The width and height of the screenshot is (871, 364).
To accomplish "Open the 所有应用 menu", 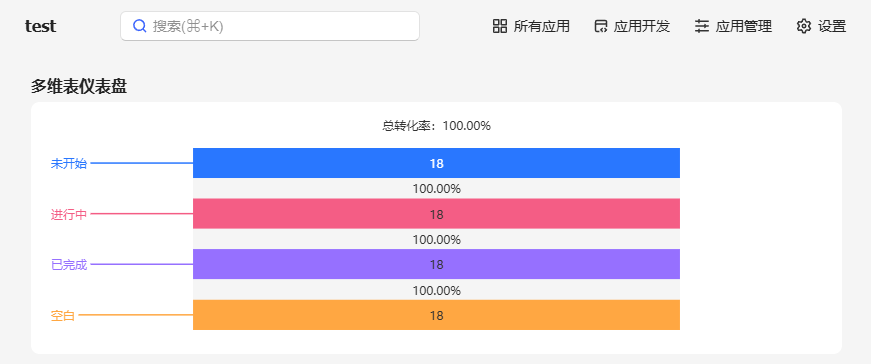I will (x=532, y=26).
